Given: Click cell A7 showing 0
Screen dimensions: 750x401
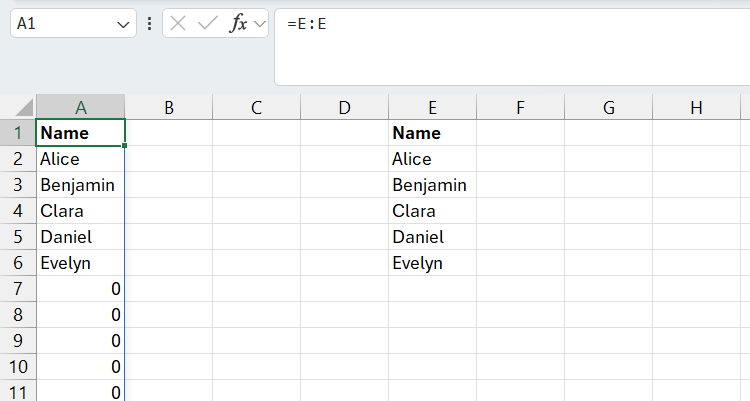Looking at the screenshot, I should point(80,289).
